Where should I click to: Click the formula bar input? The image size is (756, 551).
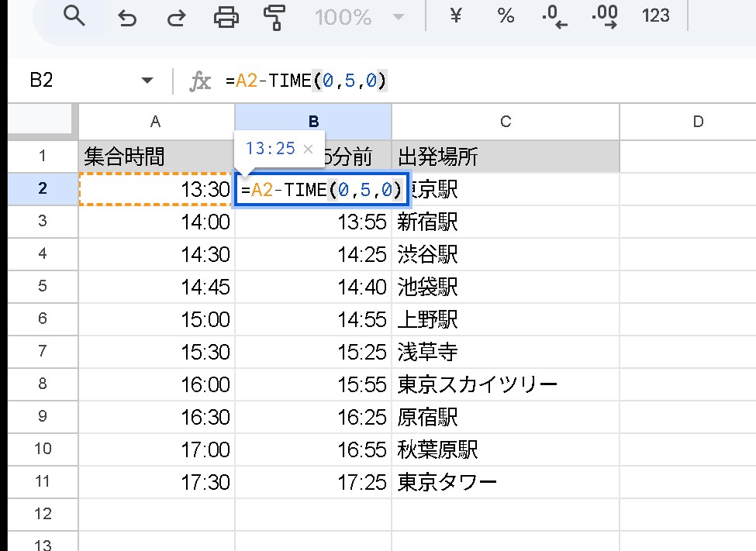310,80
